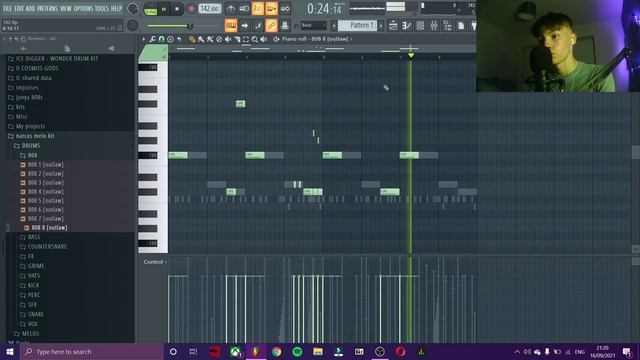Open the HELP menu
640x360 pixels.
click(116, 8)
